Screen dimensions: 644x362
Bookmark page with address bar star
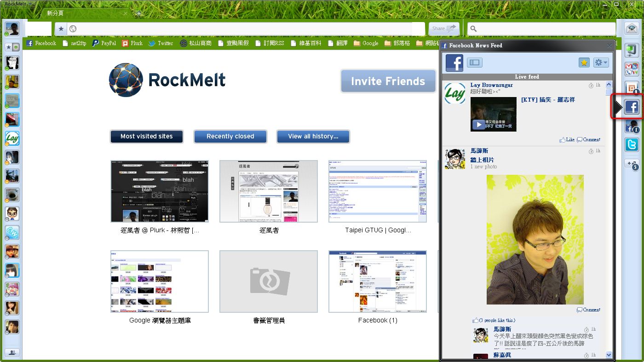61,29
